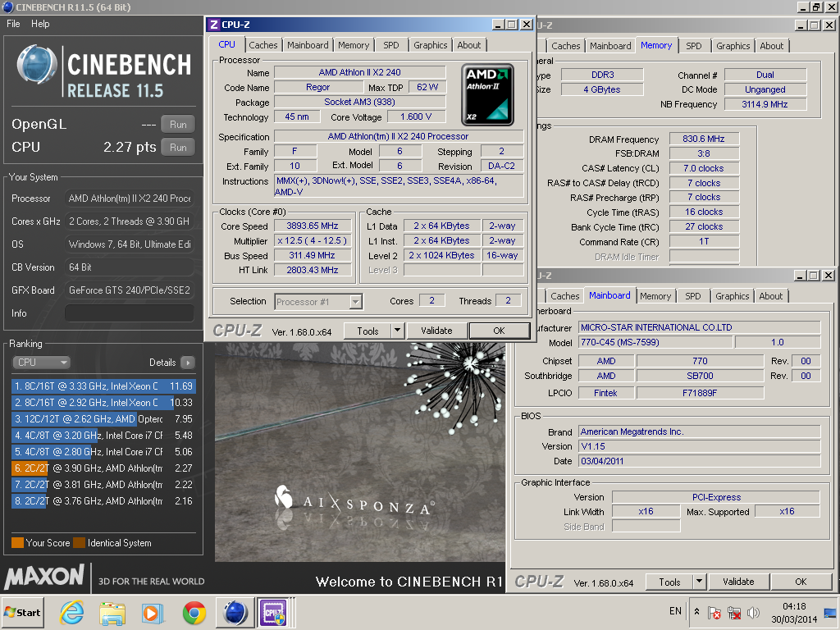Viewport: 840px width, 630px height.
Task: Click the Your Score orange legend swatch
Action: coord(17,543)
